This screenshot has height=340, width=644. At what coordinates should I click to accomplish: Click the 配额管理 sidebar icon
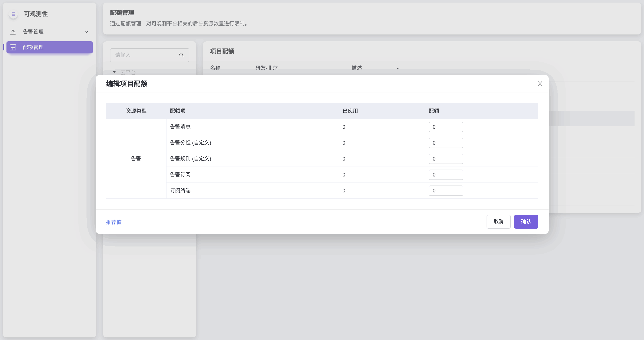pyautogui.click(x=13, y=47)
